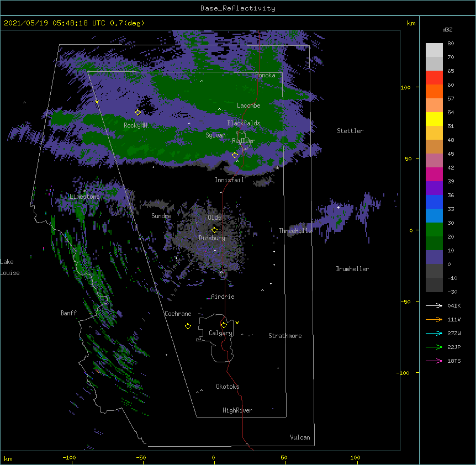Select the magenta 39-42 dBZ color band

434,174
